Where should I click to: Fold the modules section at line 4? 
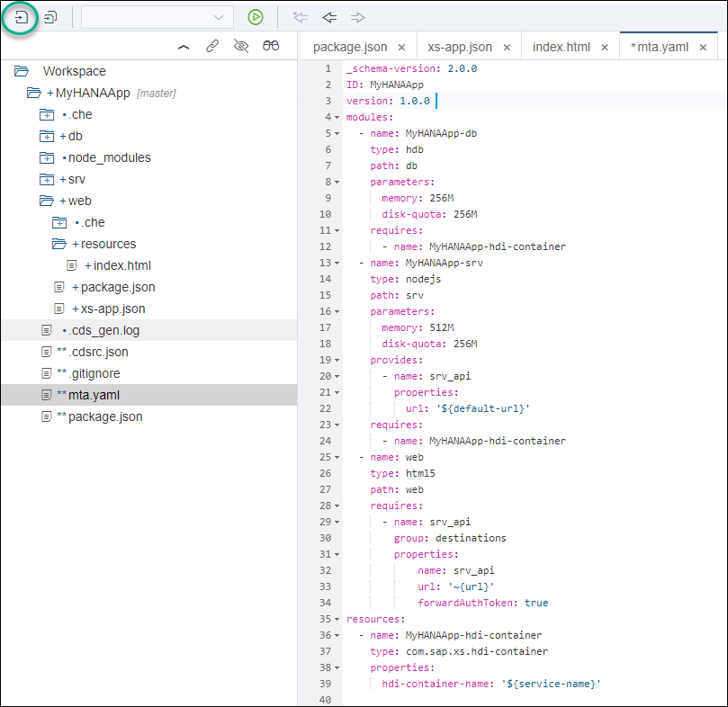pos(337,118)
